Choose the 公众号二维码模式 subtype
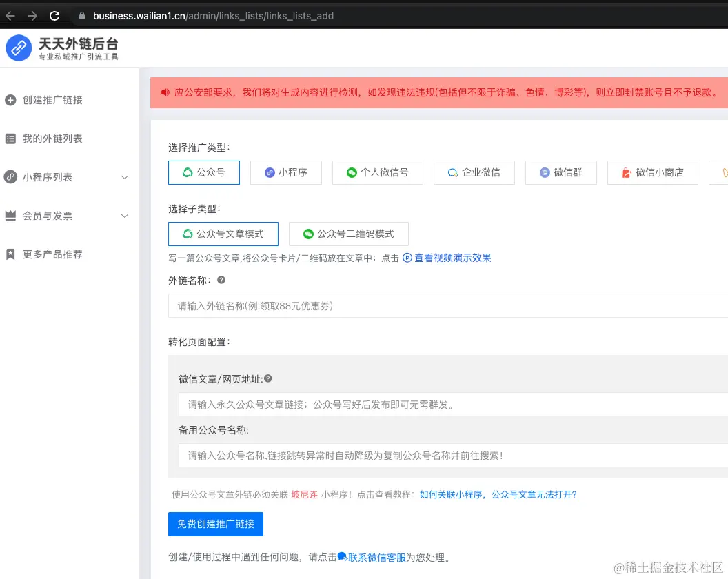 click(349, 234)
